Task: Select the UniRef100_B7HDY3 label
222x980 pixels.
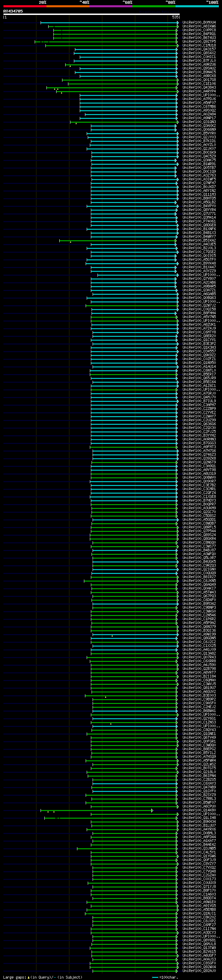Action: coord(199,500)
